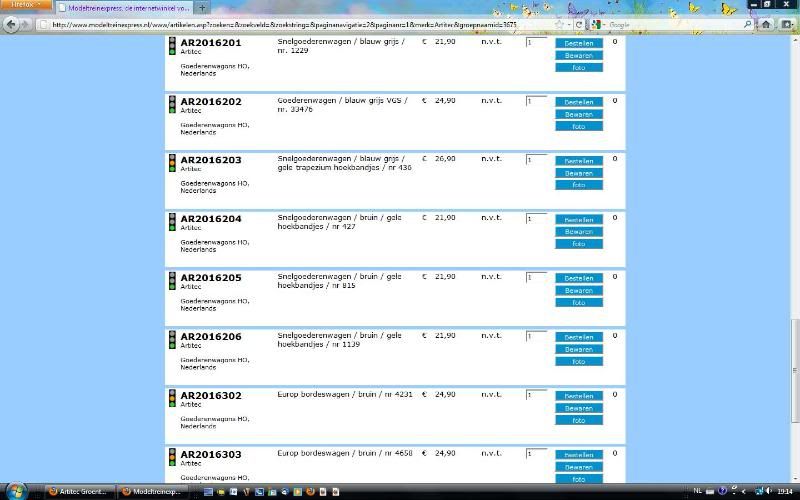Click the NL language indicator

(697, 491)
